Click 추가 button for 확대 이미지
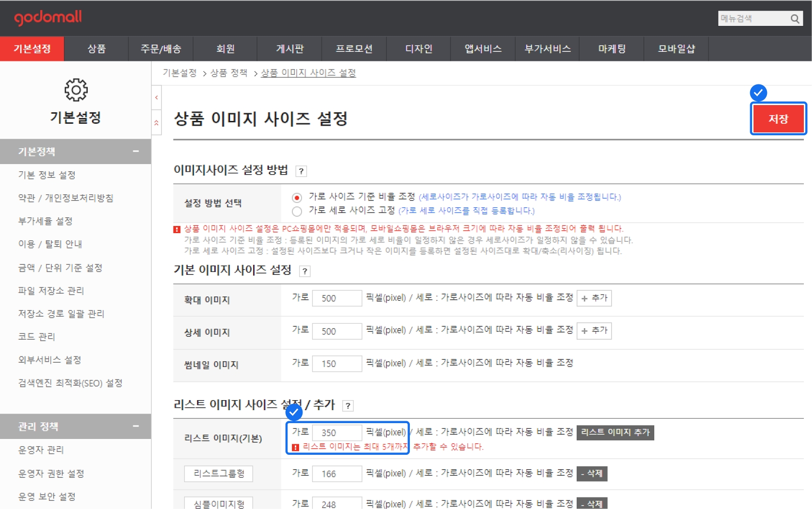The image size is (812, 509). click(594, 298)
